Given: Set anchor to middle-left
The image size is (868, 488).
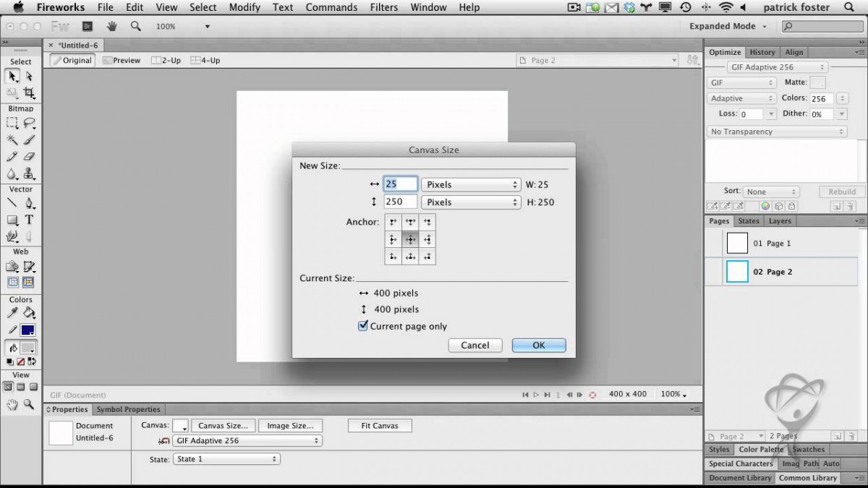Looking at the screenshot, I should 393,239.
